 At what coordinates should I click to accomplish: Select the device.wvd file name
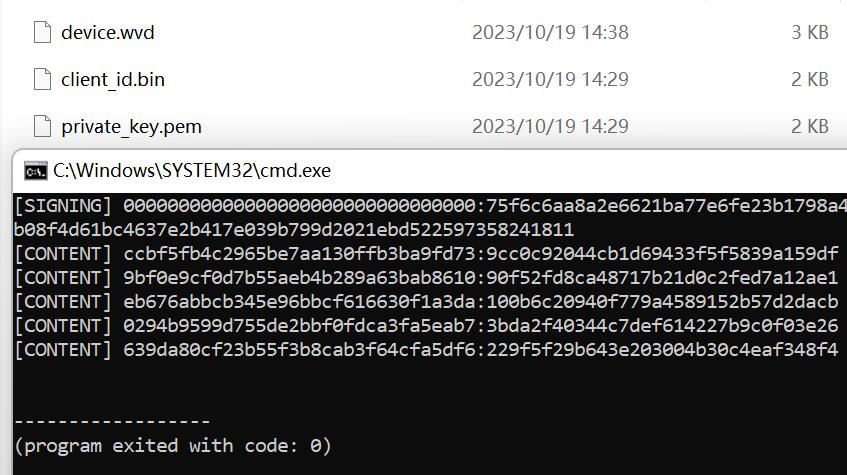(108, 32)
